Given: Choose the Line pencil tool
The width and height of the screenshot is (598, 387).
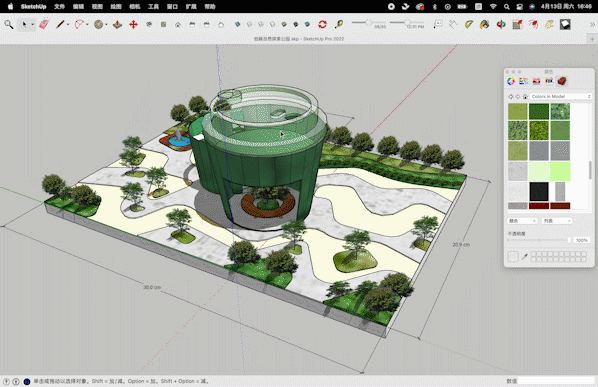Looking at the screenshot, I should click(60, 24).
